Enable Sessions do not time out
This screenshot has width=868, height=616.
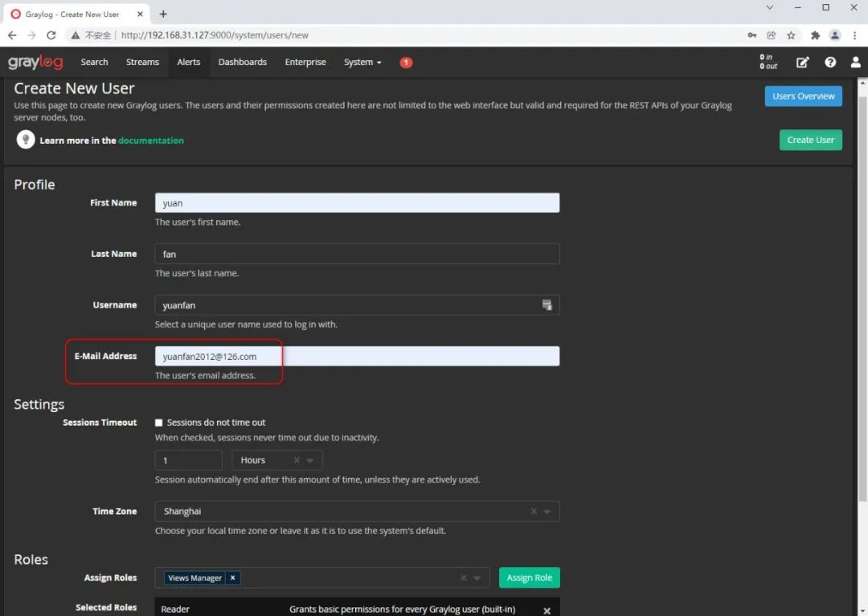(x=159, y=422)
